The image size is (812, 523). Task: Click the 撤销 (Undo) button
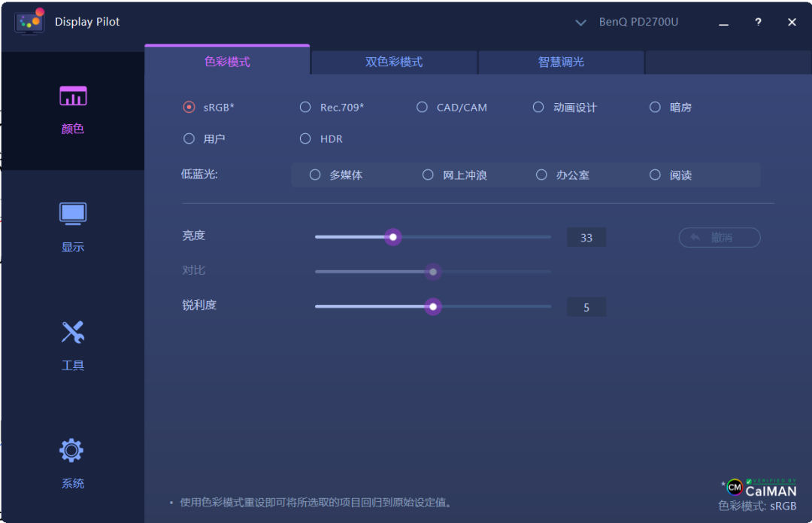click(x=719, y=237)
